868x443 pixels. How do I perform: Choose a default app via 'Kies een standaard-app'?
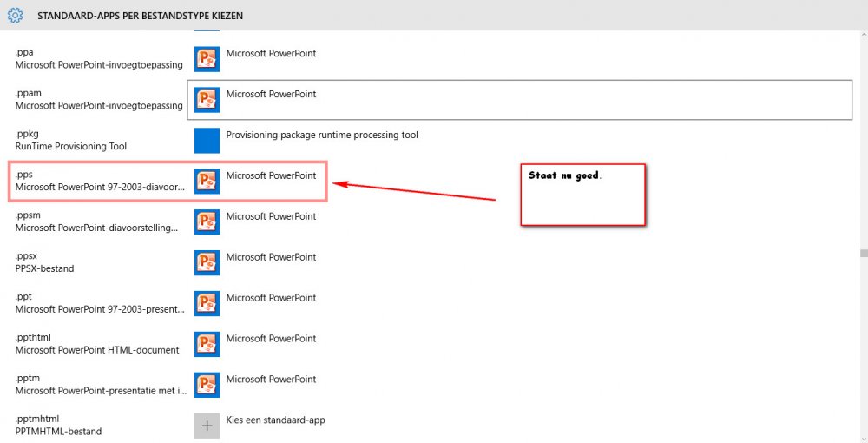point(275,420)
